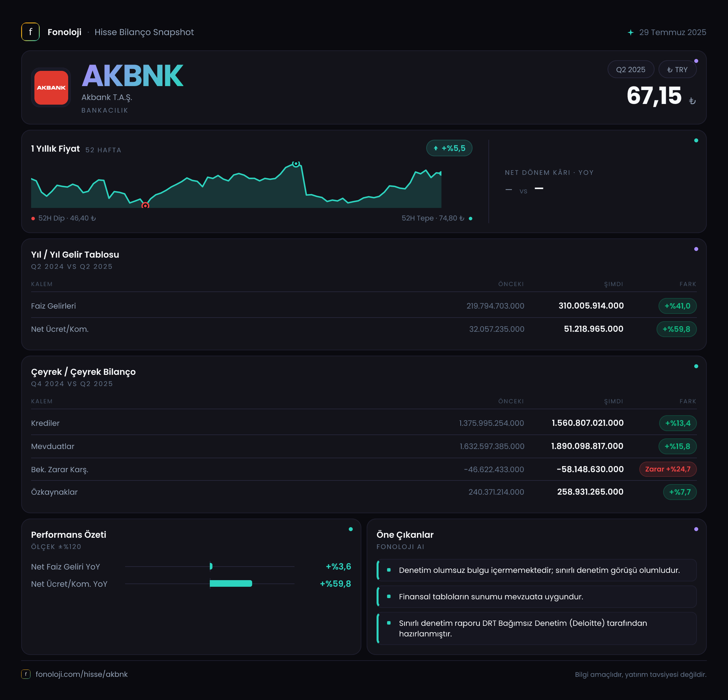Click the value 258.931.265.000
Image resolution: width=728 pixels, height=700 pixels.
pyautogui.click(x=590, y=491)
